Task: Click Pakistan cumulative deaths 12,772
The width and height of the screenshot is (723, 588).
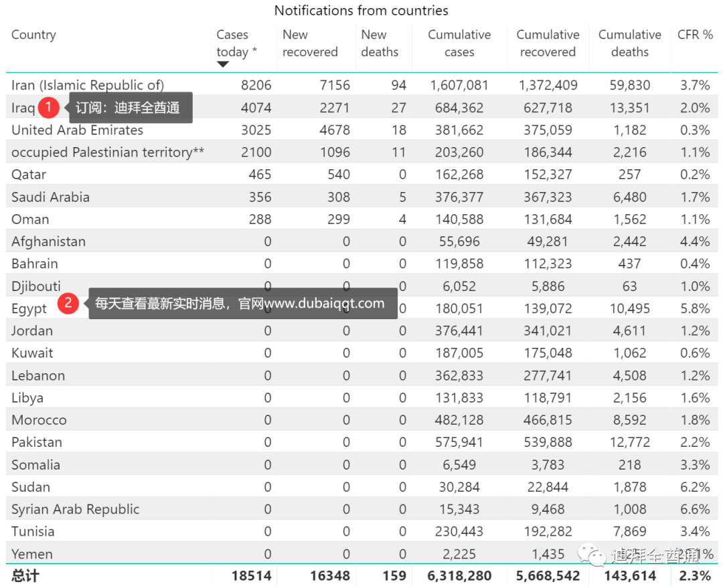Action: (x=630, y=442)
